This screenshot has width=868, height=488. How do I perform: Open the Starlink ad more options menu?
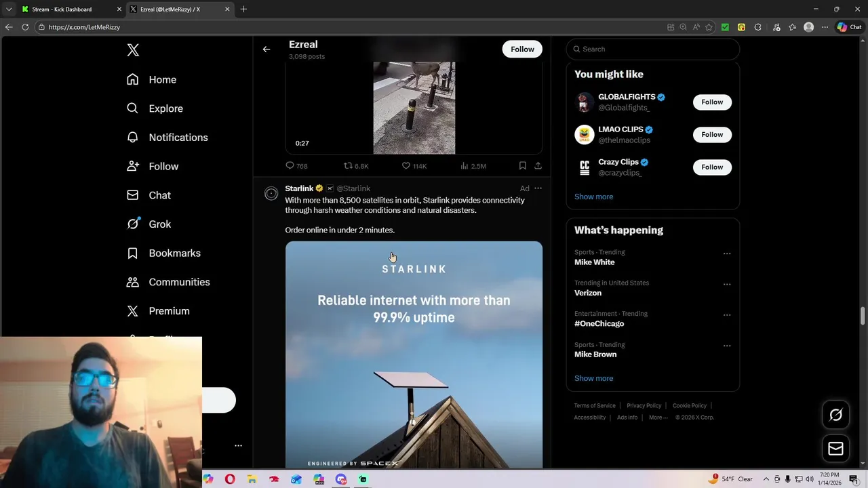[538, 188]
